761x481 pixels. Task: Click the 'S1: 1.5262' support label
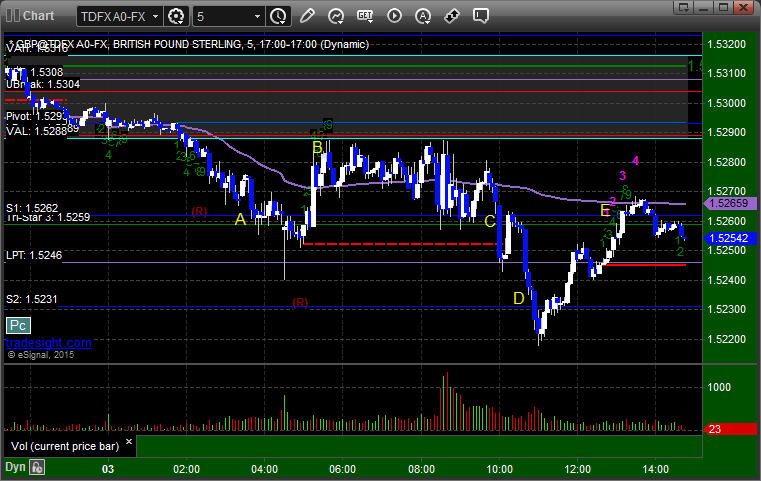tap(32, 208)
